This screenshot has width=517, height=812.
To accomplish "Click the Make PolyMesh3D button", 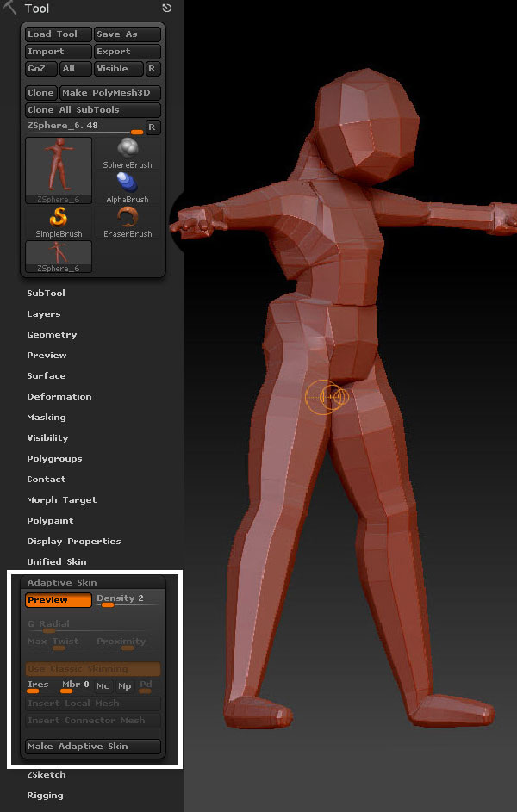I will coord(109,93).
